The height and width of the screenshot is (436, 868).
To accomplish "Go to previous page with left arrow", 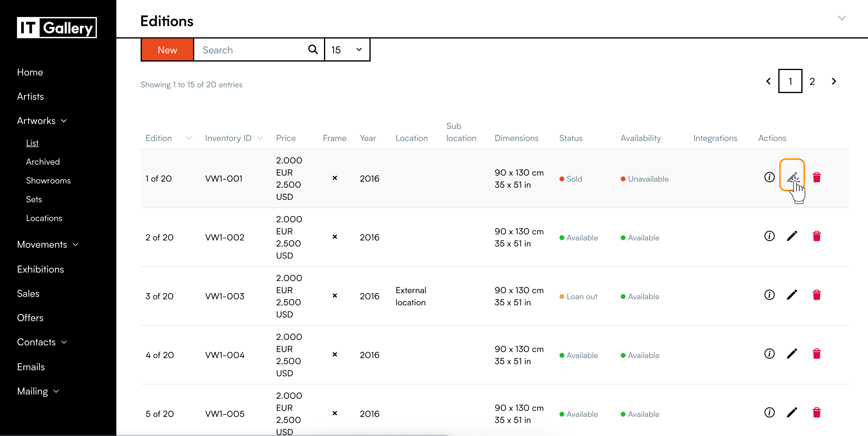I will 768,81.
